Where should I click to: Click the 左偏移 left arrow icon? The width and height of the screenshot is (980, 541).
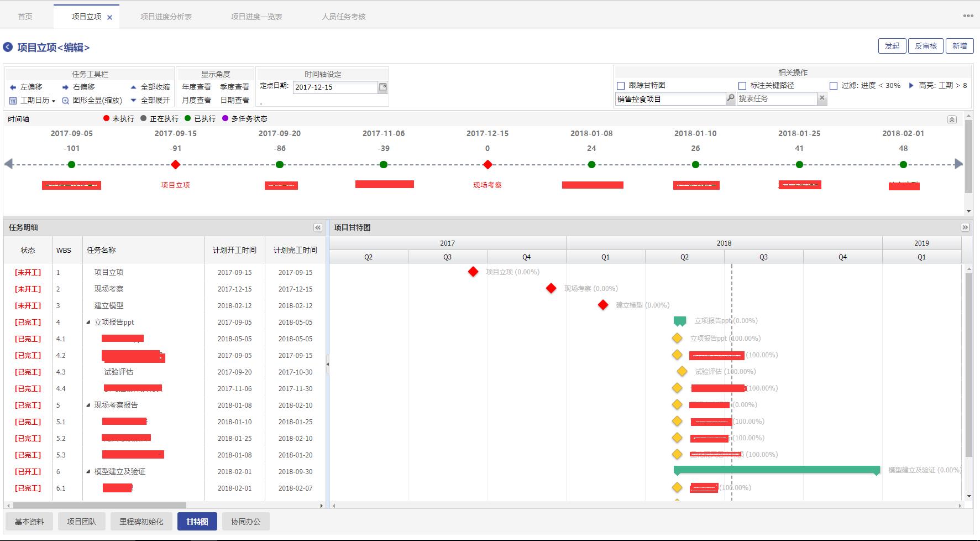click(x=13, y=87)
